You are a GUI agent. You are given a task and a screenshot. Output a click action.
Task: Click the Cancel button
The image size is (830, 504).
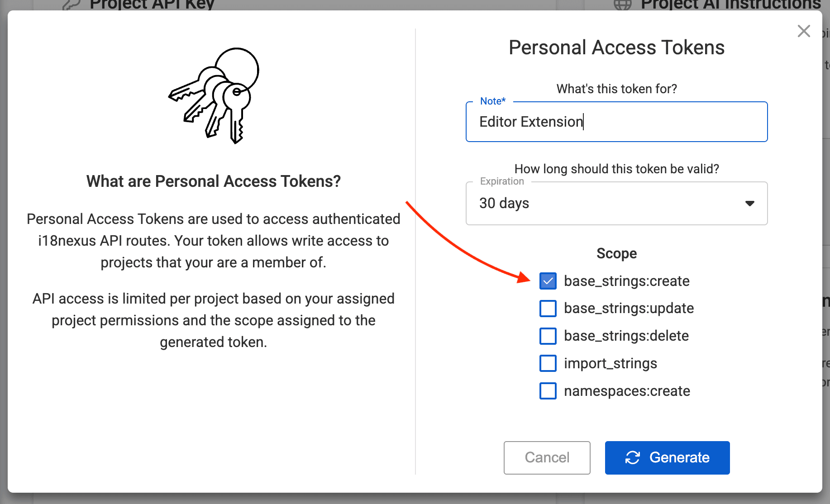click(547, 457)
